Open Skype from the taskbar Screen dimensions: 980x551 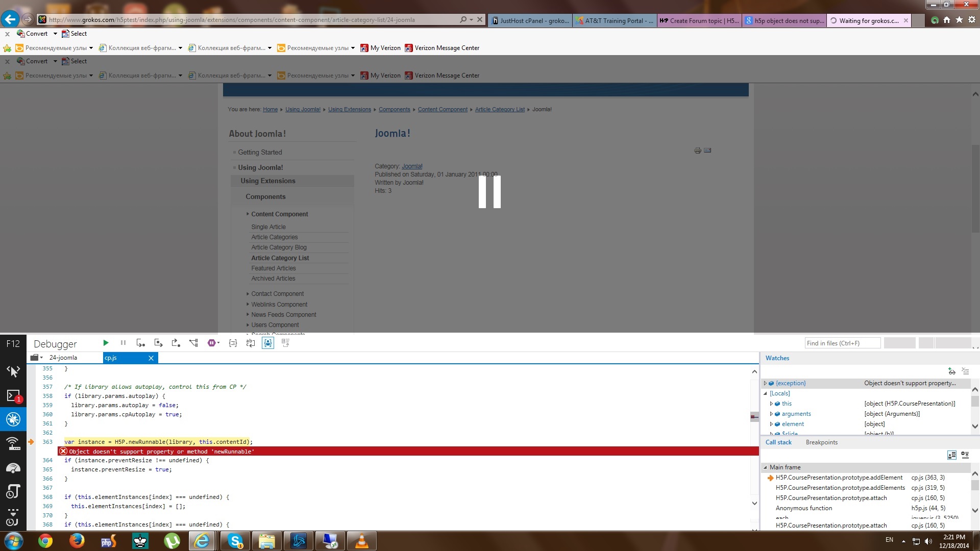235,541
